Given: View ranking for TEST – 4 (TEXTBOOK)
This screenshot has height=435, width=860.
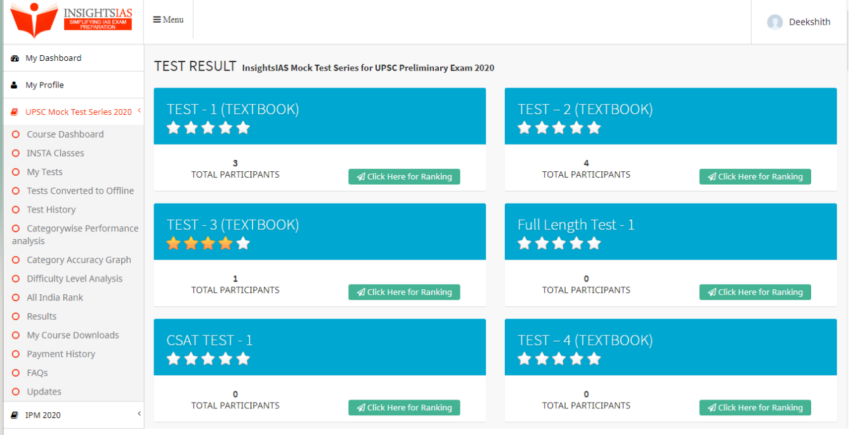Looking at the screenshot, I should tap(755, 408).
